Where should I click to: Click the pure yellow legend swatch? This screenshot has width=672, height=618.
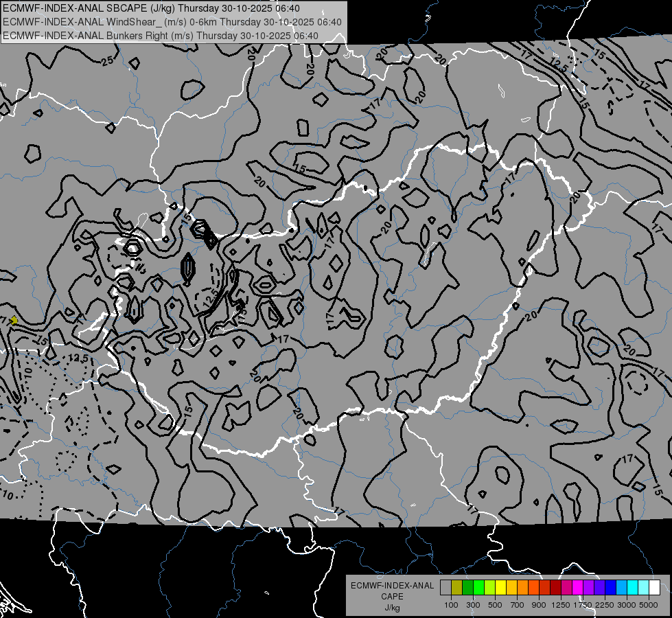(x=501, y=587)
